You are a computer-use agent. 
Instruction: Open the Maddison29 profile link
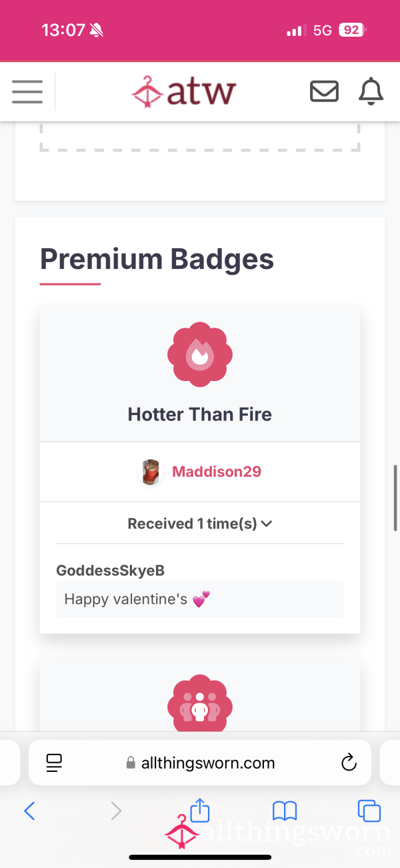tap(217, 472)
